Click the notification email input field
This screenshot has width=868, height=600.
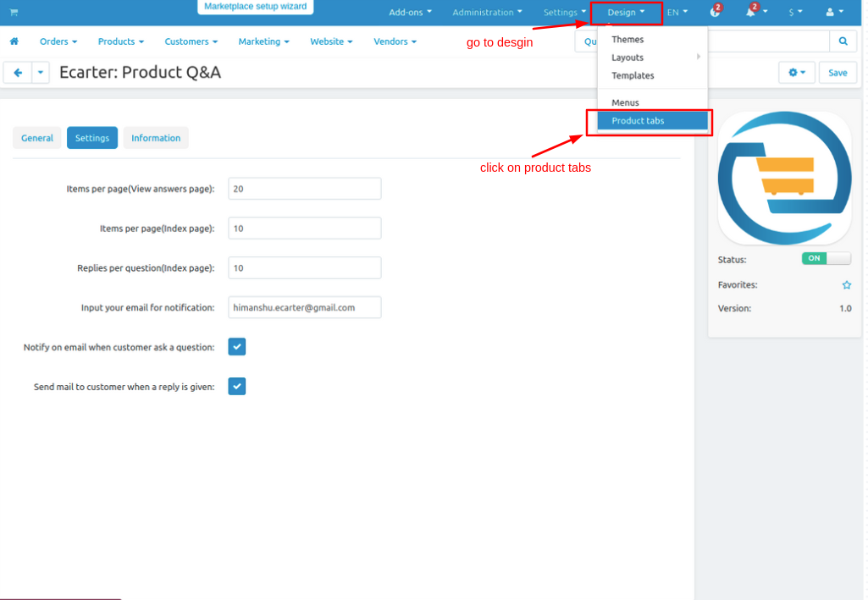click(x=305, y=307)
